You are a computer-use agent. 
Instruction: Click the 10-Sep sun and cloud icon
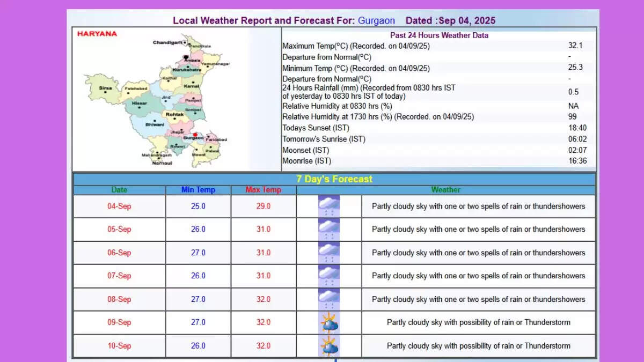[x=329, y=346]
